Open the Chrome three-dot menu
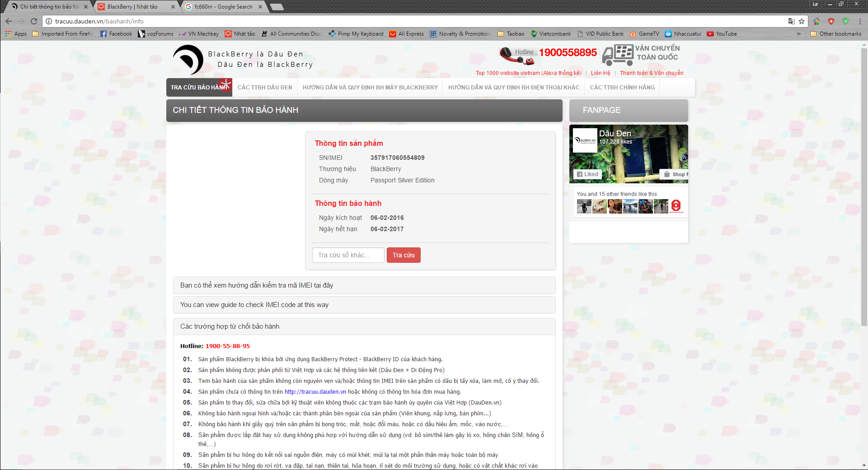 860,21
